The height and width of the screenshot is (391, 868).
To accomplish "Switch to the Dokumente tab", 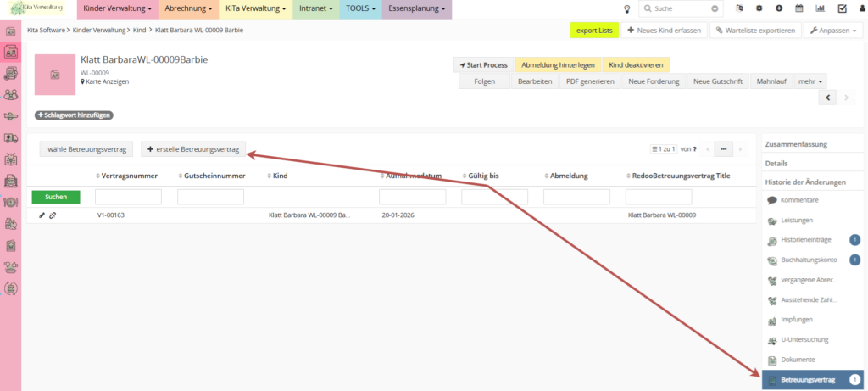I will [798, 360].
